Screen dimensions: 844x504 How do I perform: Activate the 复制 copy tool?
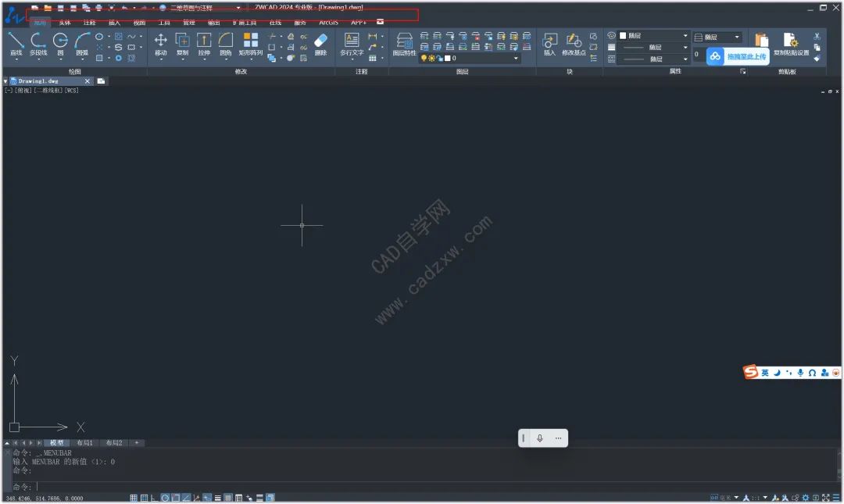pos(182,45)
